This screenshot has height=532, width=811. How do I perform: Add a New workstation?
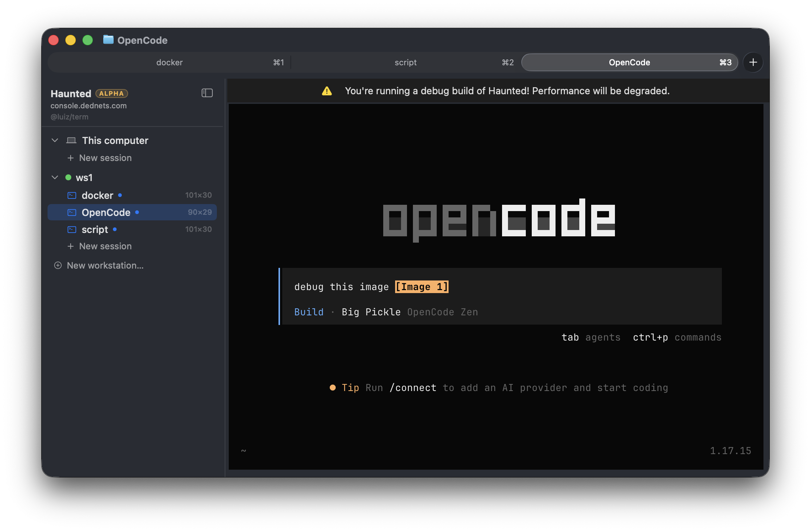click(99, 265)
